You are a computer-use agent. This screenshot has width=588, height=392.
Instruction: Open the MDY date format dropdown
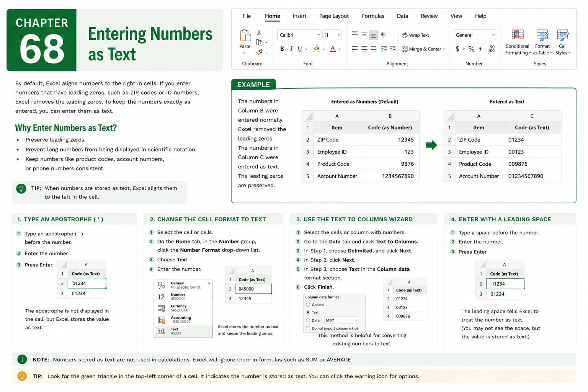point(341,320)
